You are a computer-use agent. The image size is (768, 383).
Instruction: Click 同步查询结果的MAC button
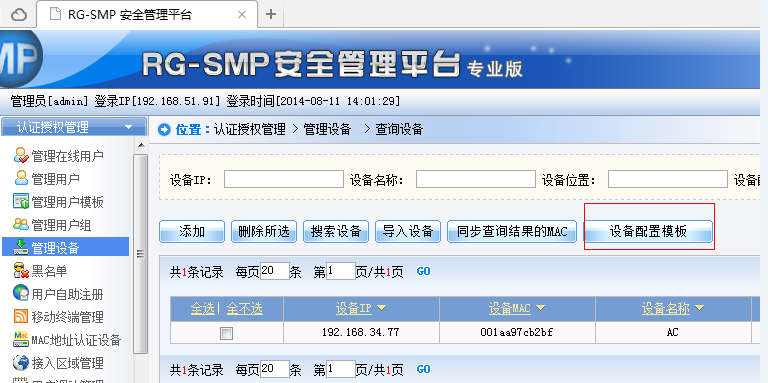click(512, 231)
